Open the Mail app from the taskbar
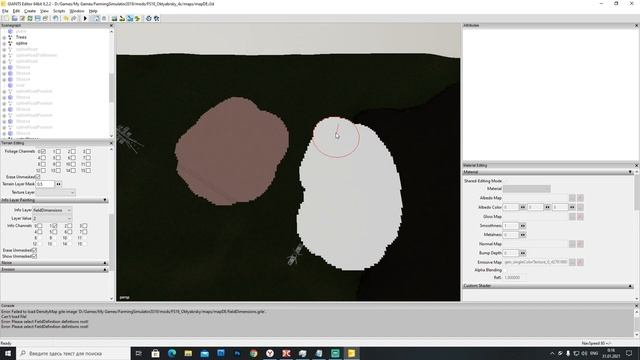Viewport: 640px width, 360px height. [x=204, y=353]
